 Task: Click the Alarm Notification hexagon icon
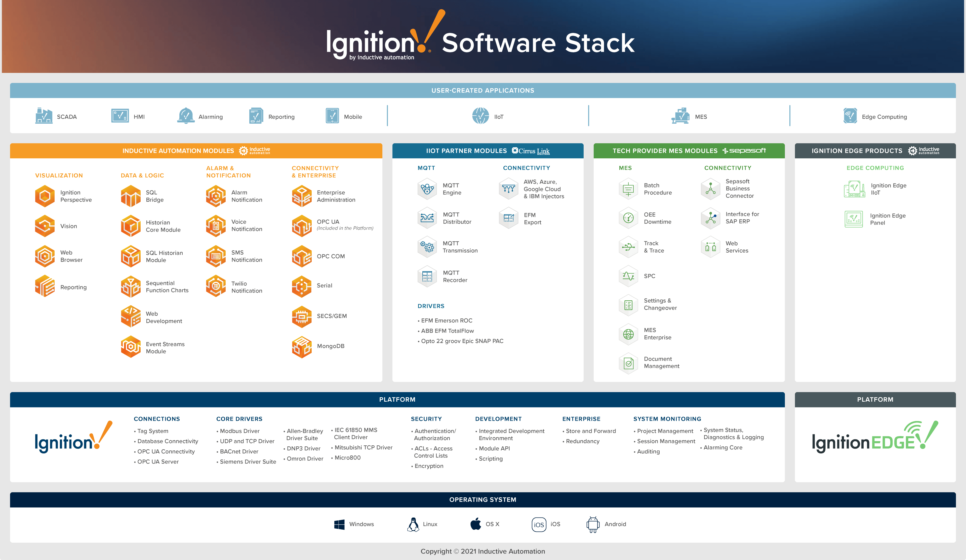(x=216, y=196)
